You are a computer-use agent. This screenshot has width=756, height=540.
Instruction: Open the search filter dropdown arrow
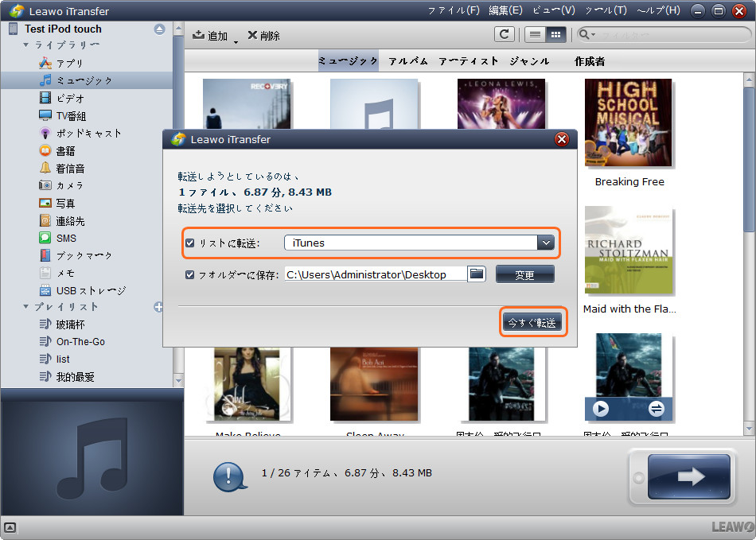click(593, 35)
